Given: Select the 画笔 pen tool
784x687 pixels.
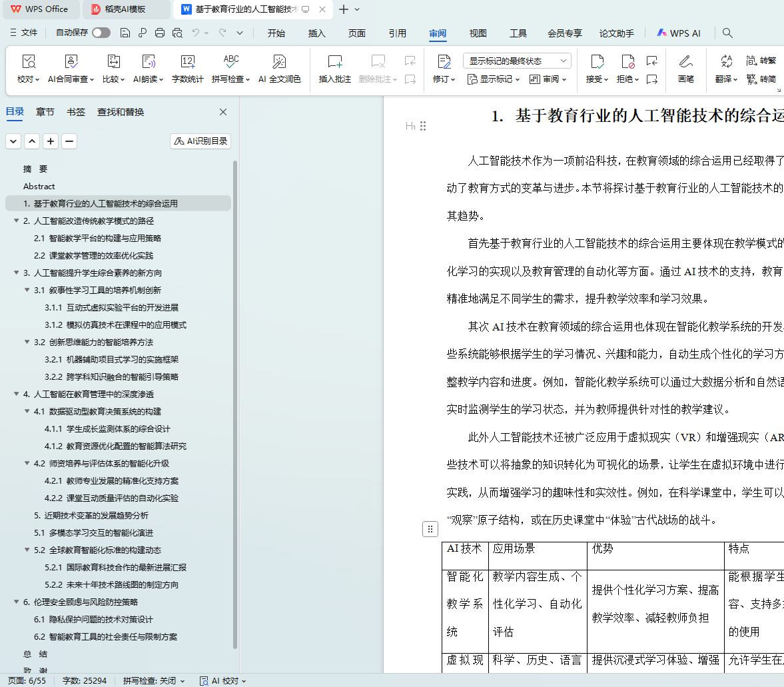Looking at the screenshot, I should 685,62.
